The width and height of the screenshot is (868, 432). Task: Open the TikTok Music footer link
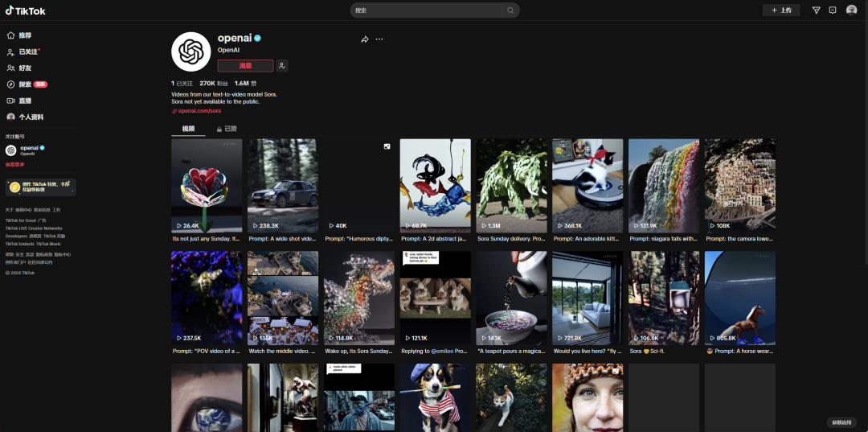pyautogui.click(x=49, y=244)
